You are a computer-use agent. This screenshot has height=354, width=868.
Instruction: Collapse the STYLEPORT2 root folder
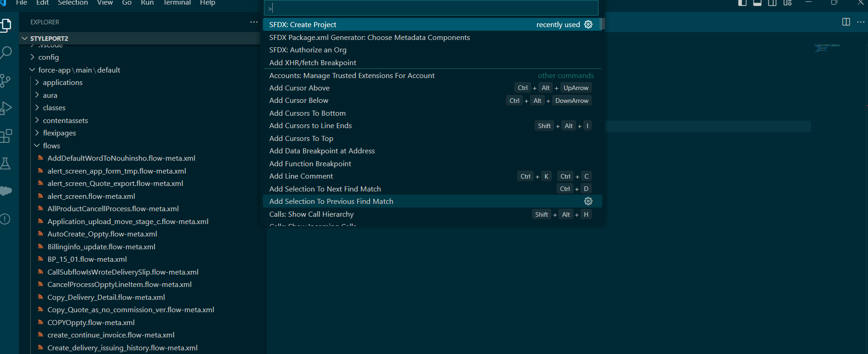140,39
